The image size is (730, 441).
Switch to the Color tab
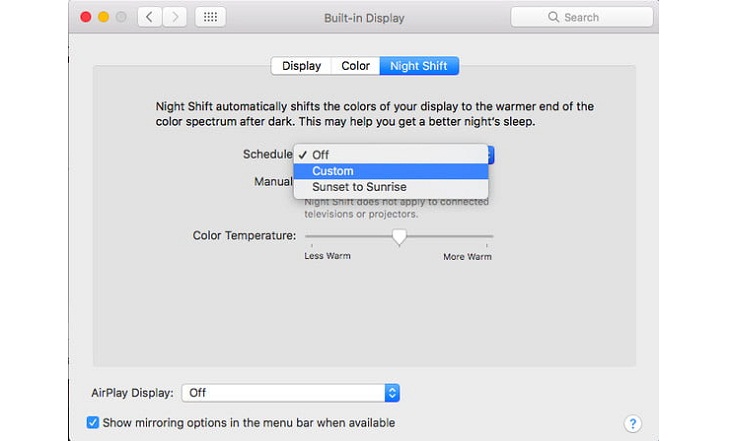(355, 66)
